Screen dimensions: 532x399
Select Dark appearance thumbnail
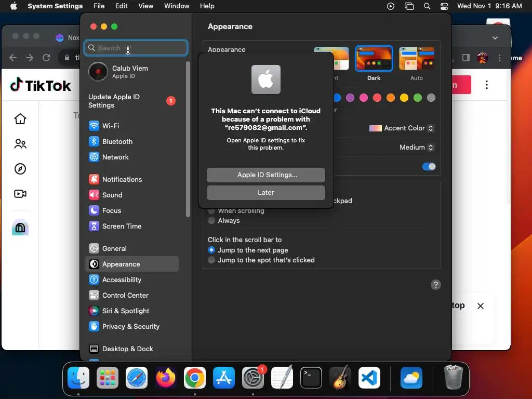[374, 59]
